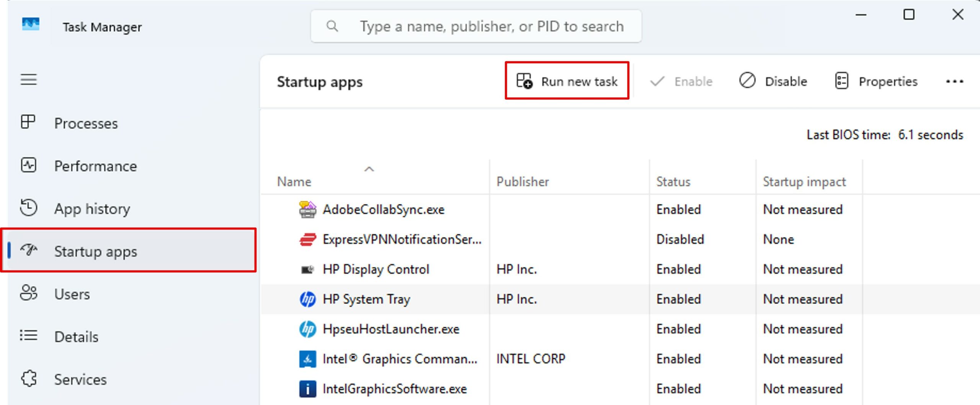Select ExpressVPNNotificationSer... row
The width and height of the screenshot is (980, 405).
click(x=620, y=239)
